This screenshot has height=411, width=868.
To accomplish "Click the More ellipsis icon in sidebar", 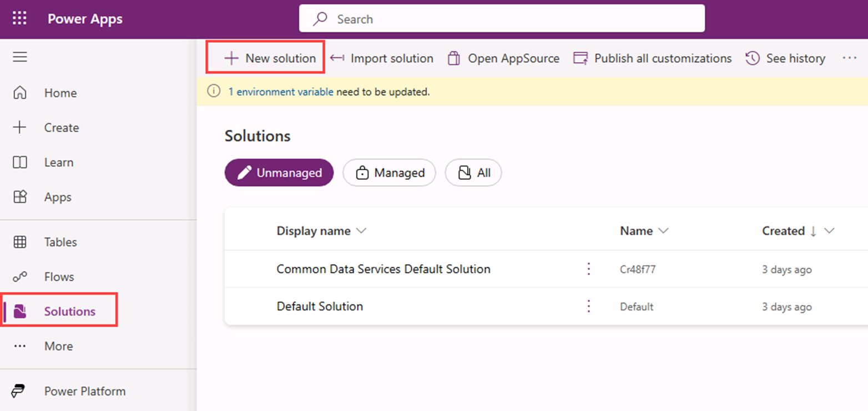I will [20, 346].
